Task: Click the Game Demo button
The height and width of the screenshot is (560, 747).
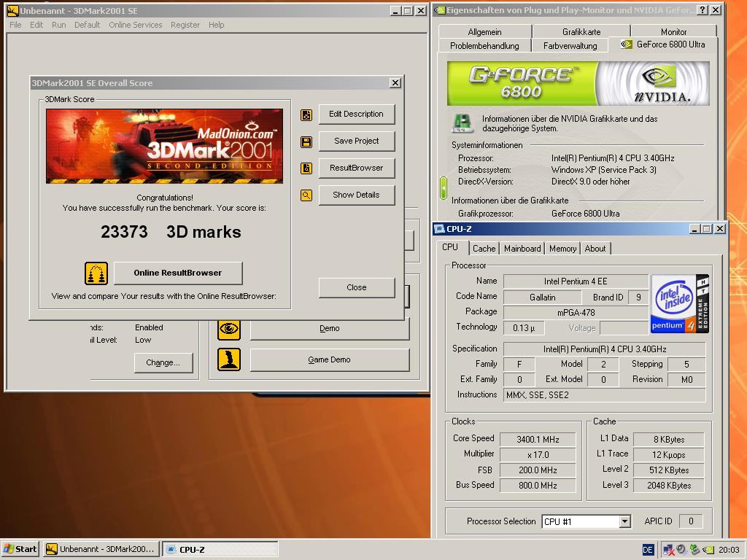Action: point(329,360)
